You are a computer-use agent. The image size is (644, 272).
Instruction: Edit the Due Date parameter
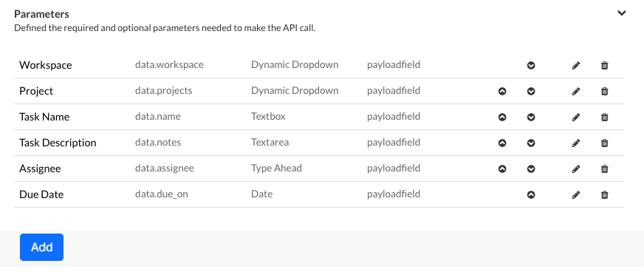pos(576,194)
